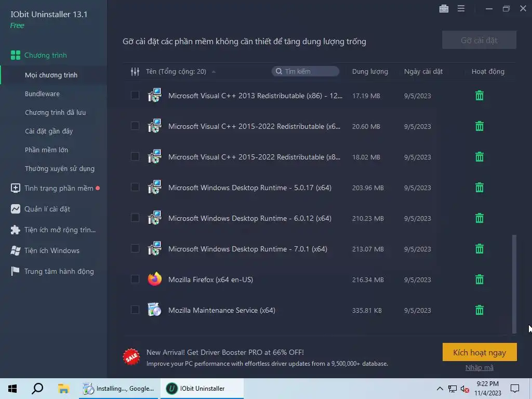This screenshot has height=399, width=532.
Task: Click the Mozilla Firefox app icon
Action: [x=155, y=279]
